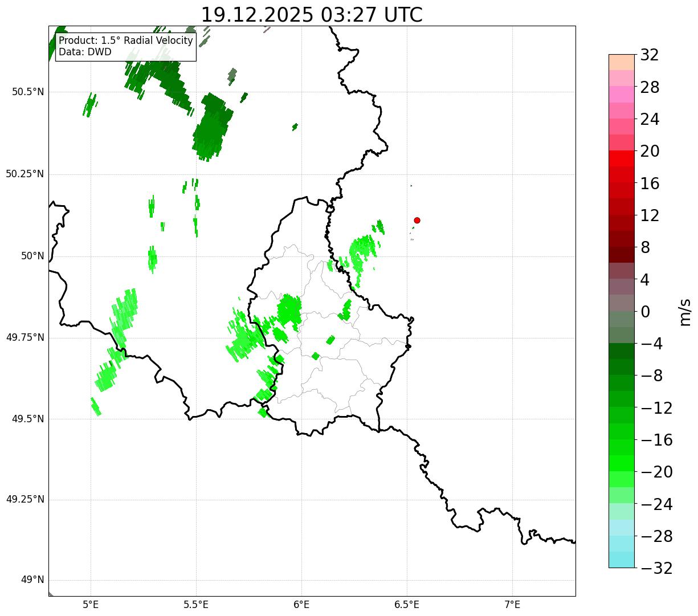The height and width of the screenshot is (616, 698).
Task: Click the 49°N latitude label
Action: click(32, 580)
